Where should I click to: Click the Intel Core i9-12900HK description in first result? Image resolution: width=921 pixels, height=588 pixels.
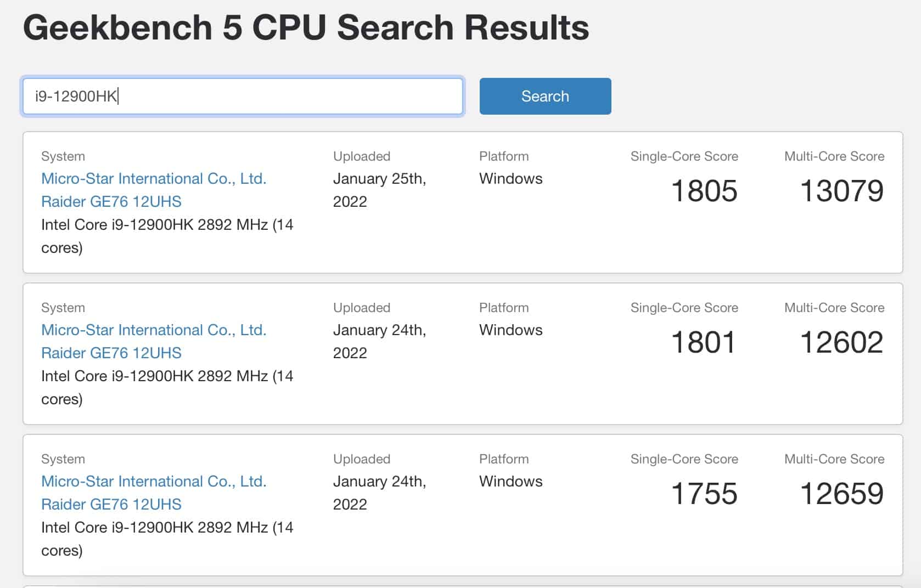[x=167, y=236]
